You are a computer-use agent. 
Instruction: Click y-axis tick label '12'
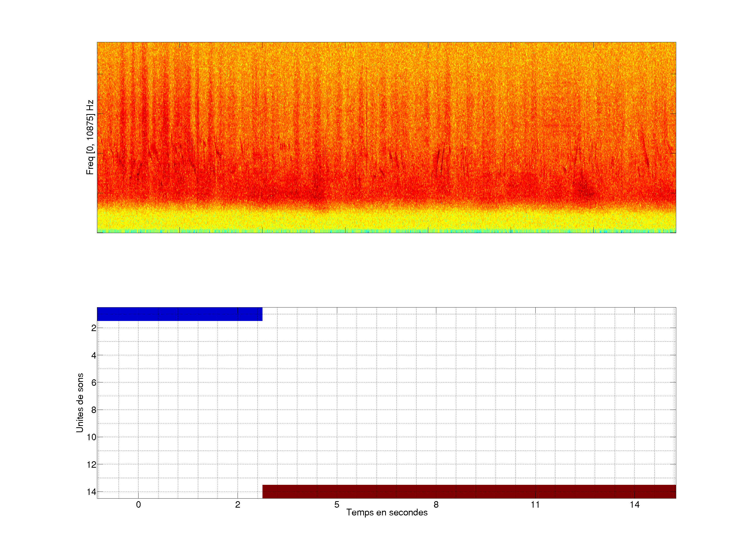(92, 465)
